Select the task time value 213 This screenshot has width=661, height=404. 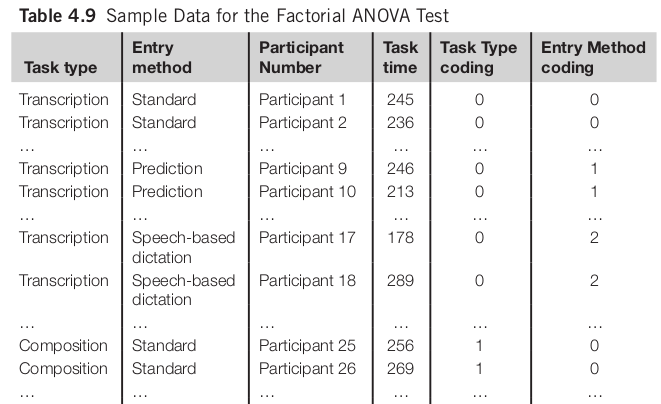400,192
